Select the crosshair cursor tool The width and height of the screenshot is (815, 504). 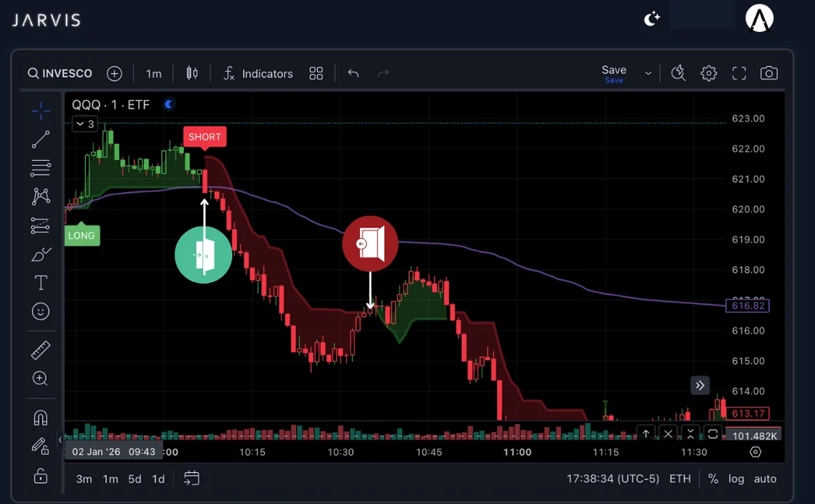[x=41, y=111]
